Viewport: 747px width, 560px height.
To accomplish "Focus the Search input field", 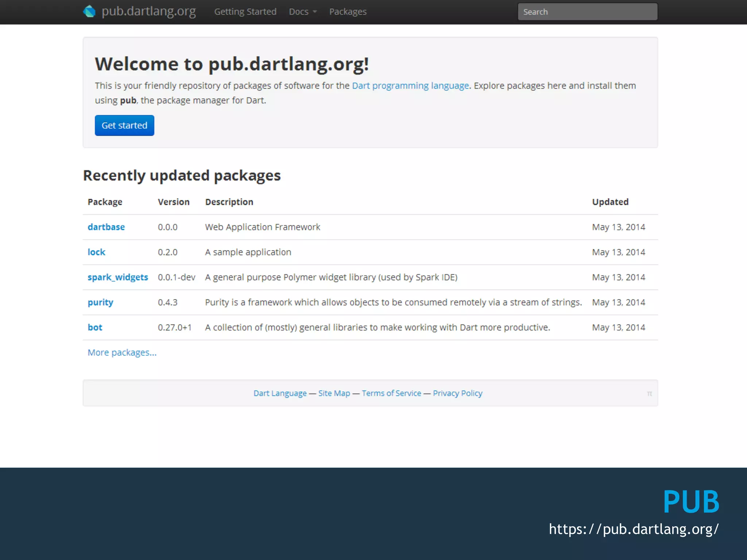I will click(587, 12).
